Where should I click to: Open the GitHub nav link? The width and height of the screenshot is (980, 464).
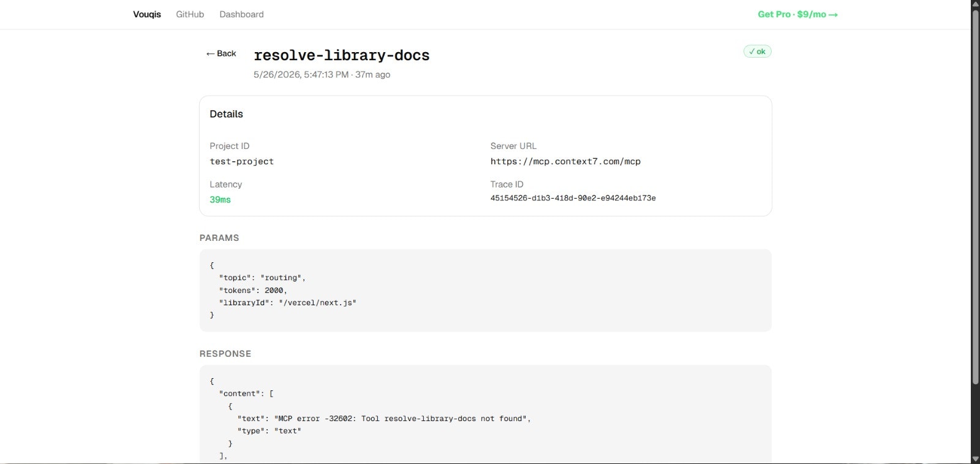coord(190,14)
